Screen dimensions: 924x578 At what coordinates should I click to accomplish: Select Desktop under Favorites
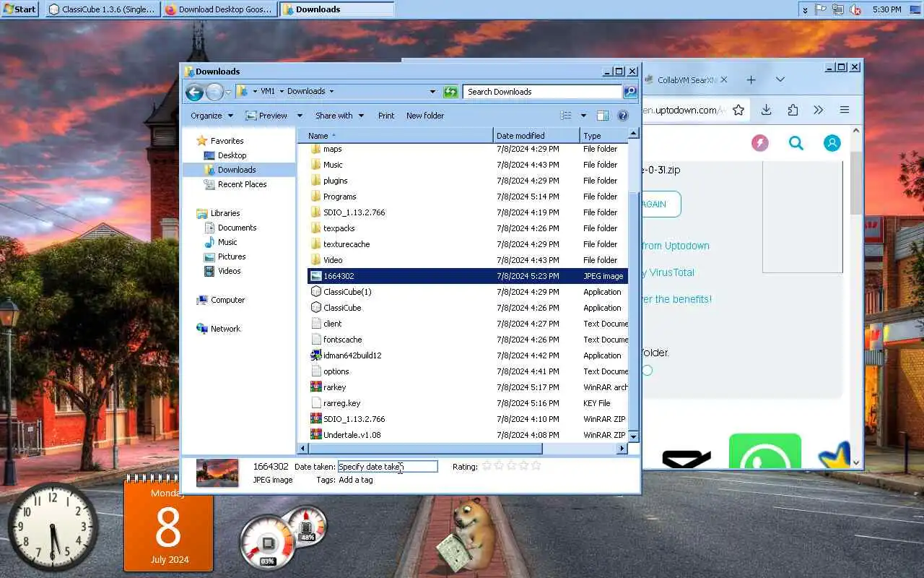[x=232, y=155]
